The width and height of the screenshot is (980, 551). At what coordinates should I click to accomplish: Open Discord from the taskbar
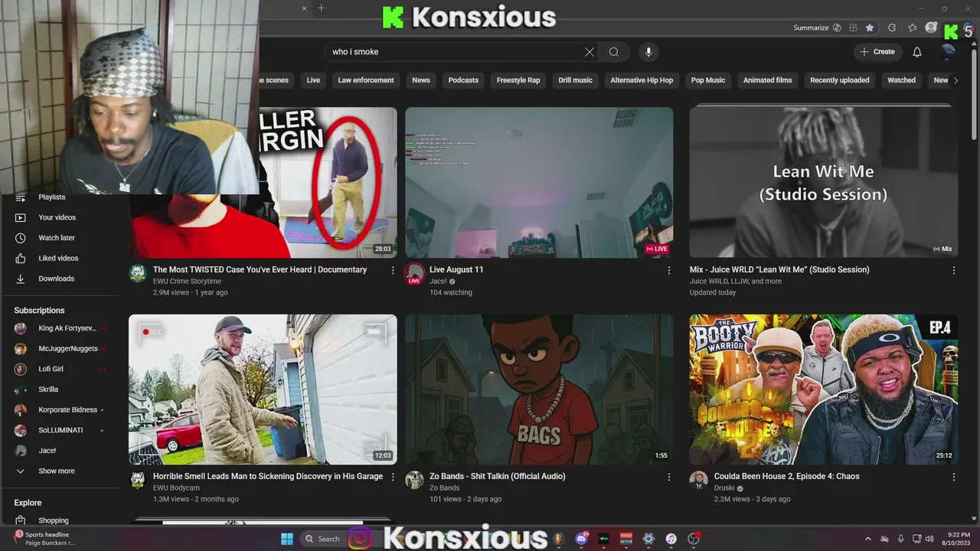pos(581,539)
